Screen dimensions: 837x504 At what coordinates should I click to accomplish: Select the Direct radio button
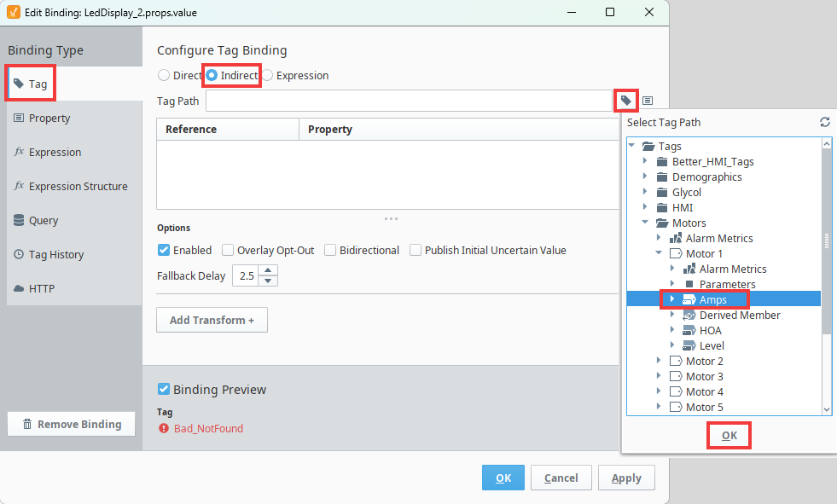coord(164,75)
